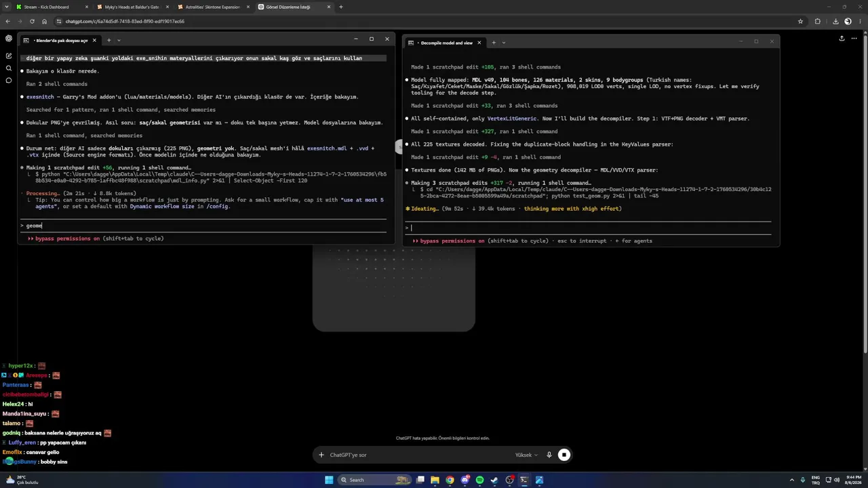The width and height of the screenshot is (868, 488).
Task: Stop generating with the stop button
Action: click(x=564, y=455)
